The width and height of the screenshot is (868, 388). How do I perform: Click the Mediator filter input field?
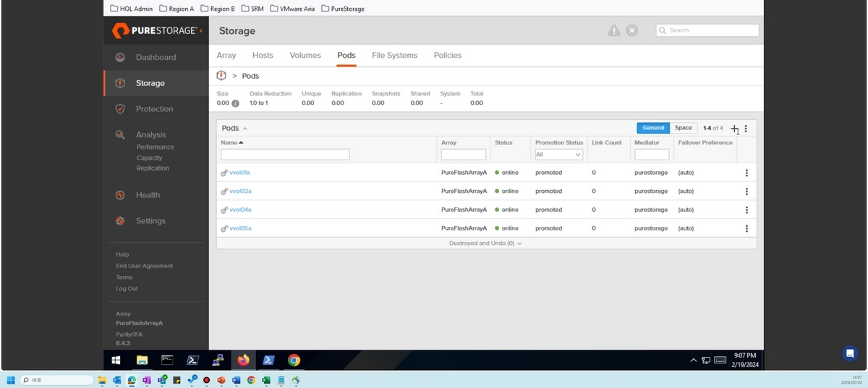(x=652, y=155)
